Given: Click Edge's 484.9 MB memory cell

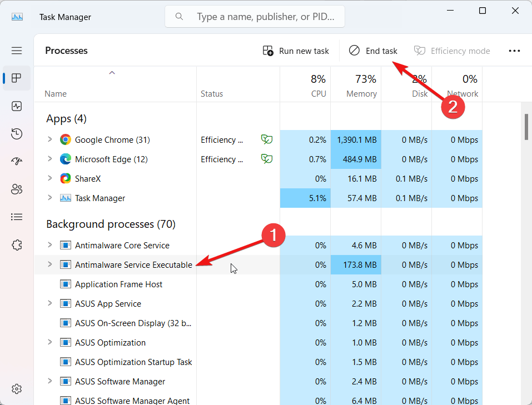Looking at the screenshot, I should 356,159.
